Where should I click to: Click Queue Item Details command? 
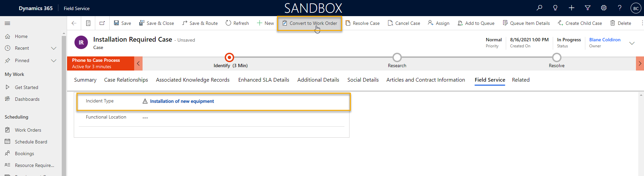tap(526, 23)
